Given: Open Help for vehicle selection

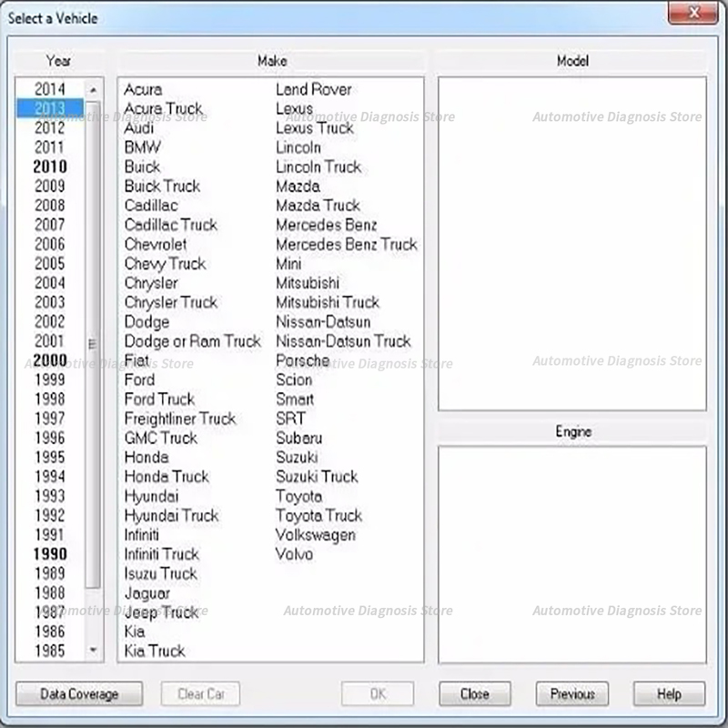Looking at the screenshot, I should pos(669,694).
